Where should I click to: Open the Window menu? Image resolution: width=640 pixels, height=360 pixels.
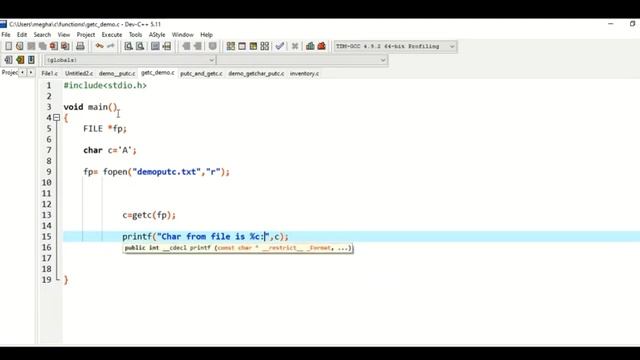click(x=182, y=35)
